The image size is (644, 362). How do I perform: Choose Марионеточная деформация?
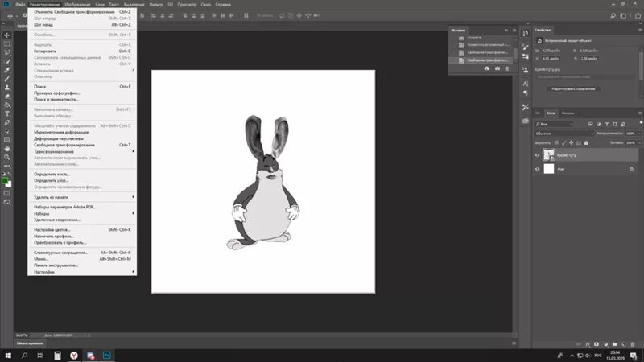(82, 132)
